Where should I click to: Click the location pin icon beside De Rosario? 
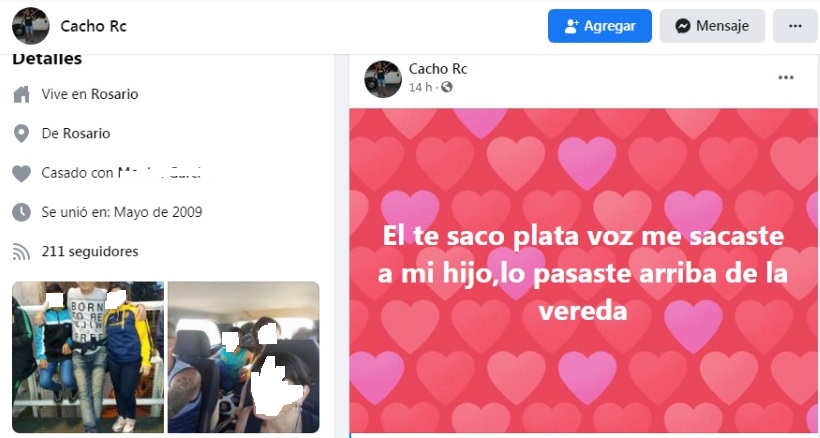(x=21, y=134)
